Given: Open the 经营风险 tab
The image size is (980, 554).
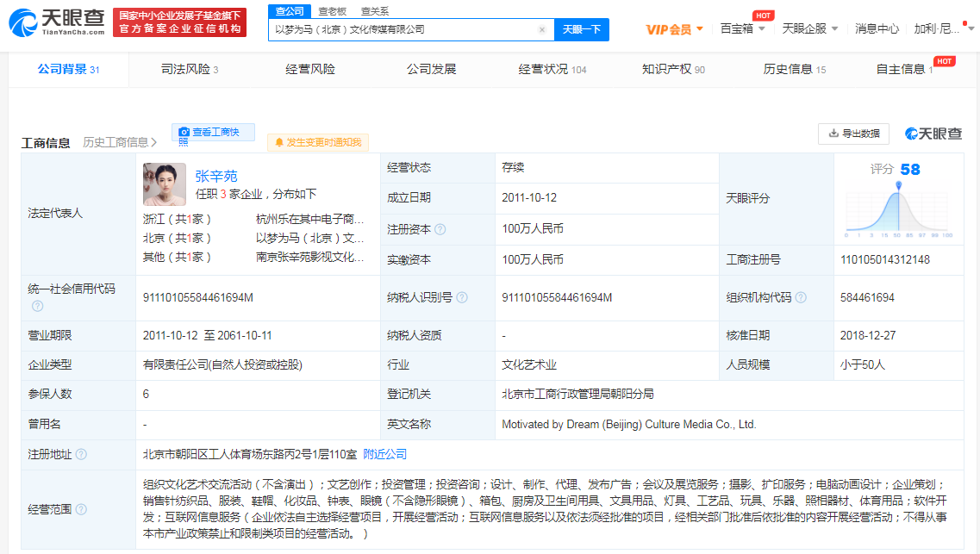Looking at the screenshot, I should coord(310,69).
